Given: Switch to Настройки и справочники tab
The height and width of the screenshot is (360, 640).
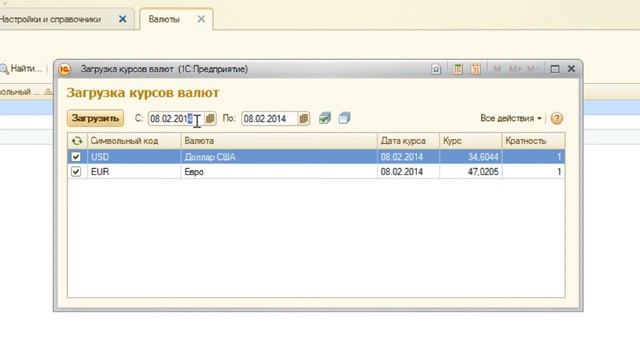Looking at the screenshot, I should click(x=50, y=19).
